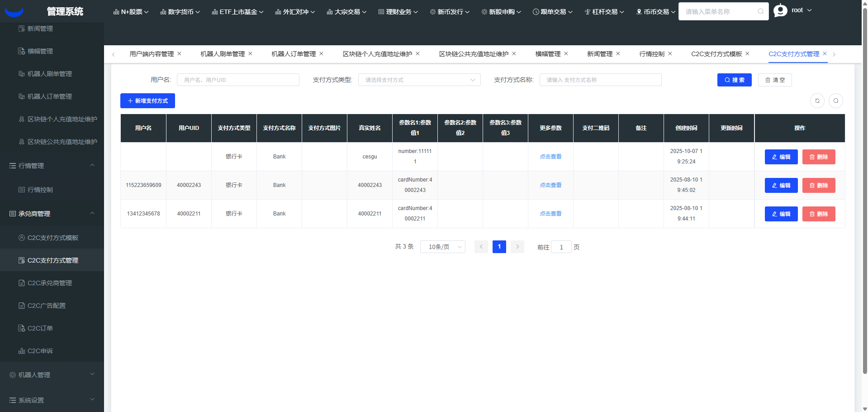Click 点击查看 link in the cesgu row
The width and height of the screenshot is (868, 412).
click(550, 157)
